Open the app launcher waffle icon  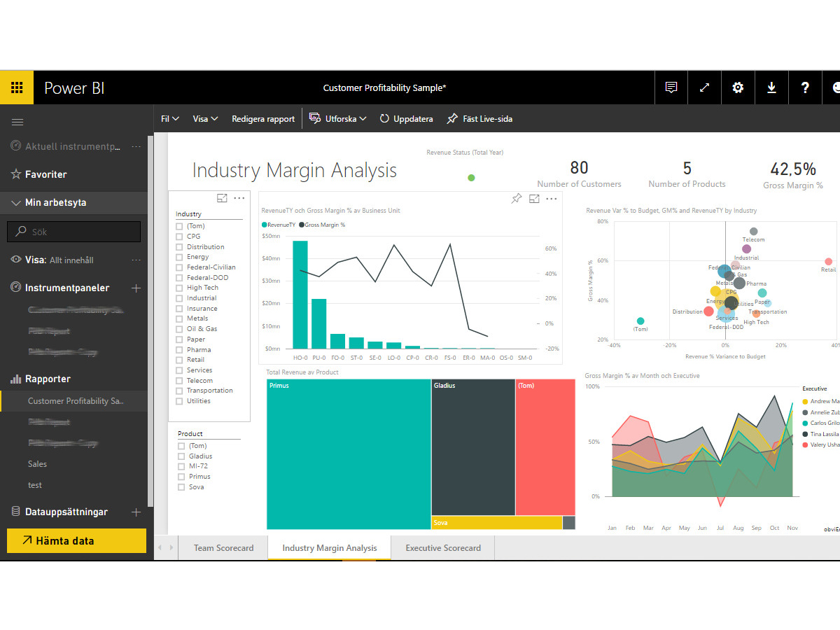click(17, 87)
